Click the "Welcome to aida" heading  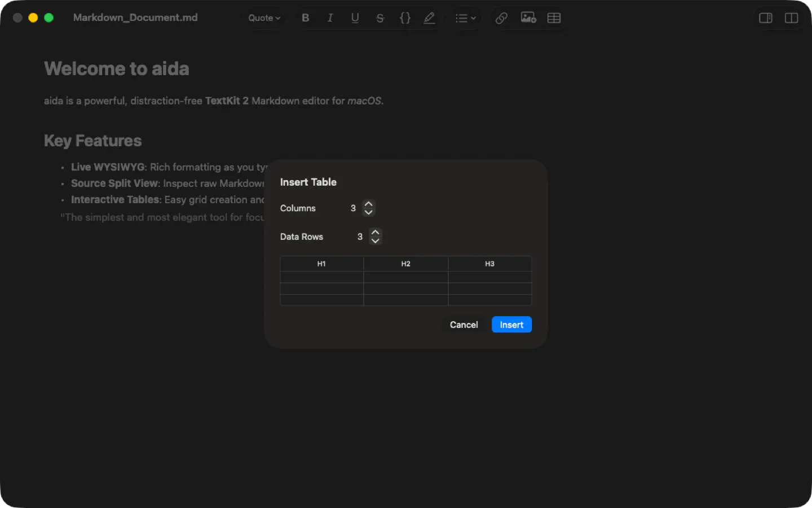click(117, 69)
